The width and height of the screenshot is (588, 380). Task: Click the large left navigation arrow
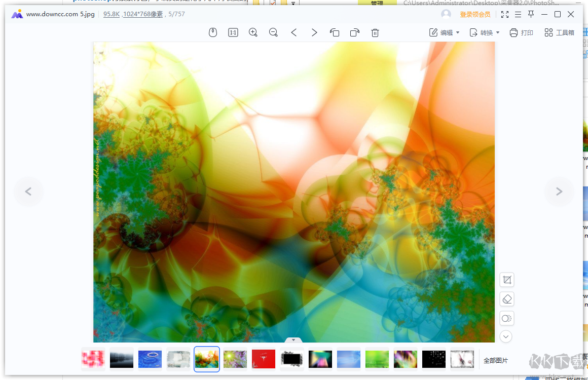[x=28, y=192]
